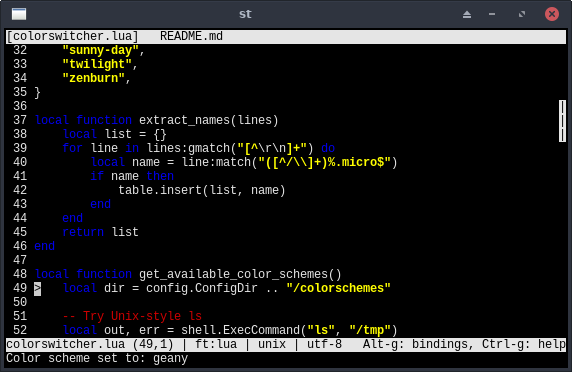Click ft:lua filetype in status bar
Viewport: 572px width, 372px height.
tap(216, 344)
